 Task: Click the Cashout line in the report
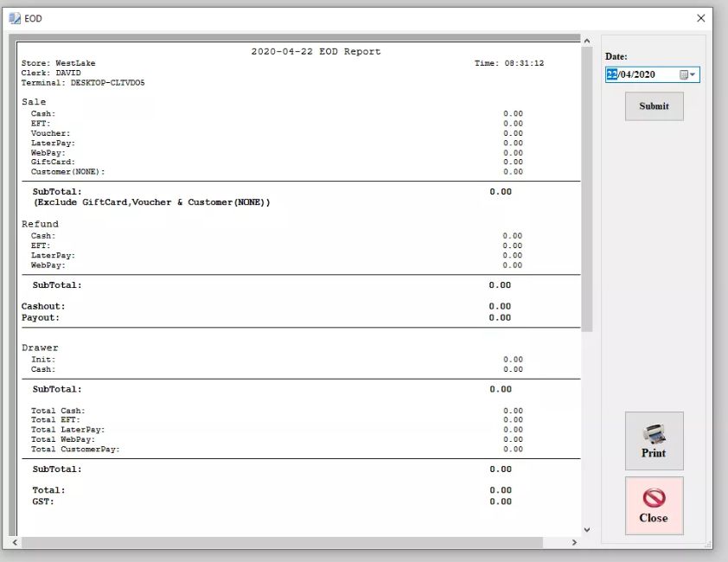(43, 306)
